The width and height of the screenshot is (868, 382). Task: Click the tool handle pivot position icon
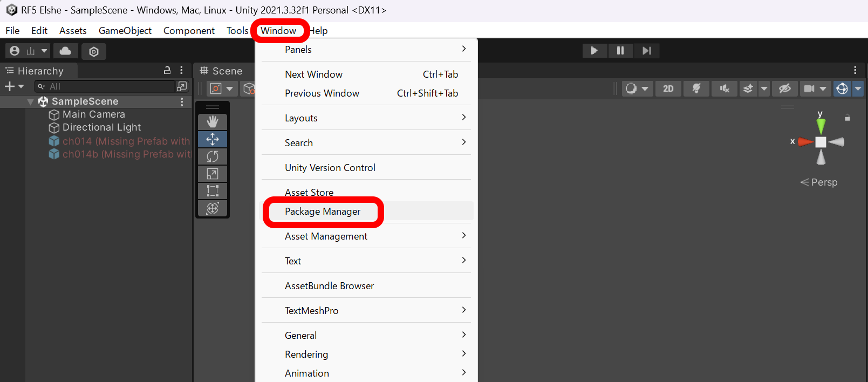pyautogui.click(x=216, y=88)
